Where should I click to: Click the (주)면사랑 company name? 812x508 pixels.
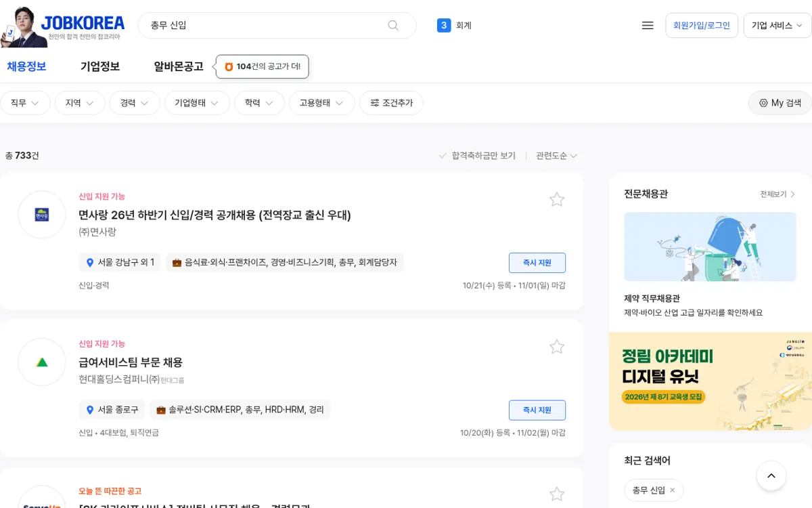pyautogui.click(x=97, y=232)
